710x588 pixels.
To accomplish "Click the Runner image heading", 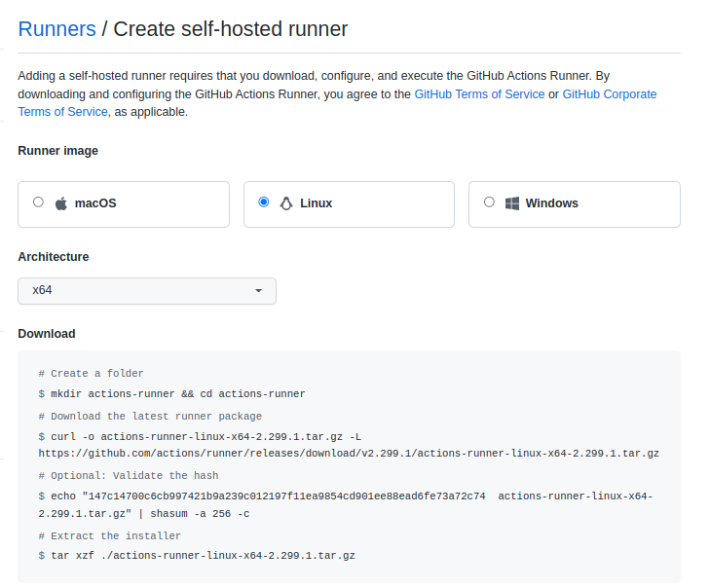I will tap(58, 151).
